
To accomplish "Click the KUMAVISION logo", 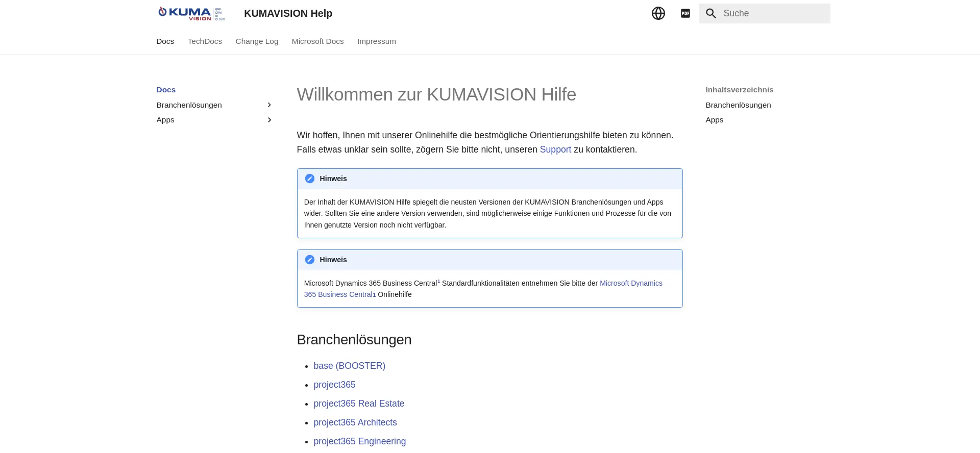I will point(191,13).
